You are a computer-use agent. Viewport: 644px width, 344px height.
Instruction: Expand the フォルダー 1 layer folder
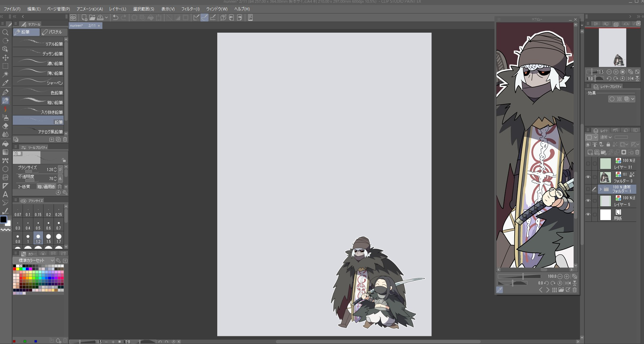point(601,189)
